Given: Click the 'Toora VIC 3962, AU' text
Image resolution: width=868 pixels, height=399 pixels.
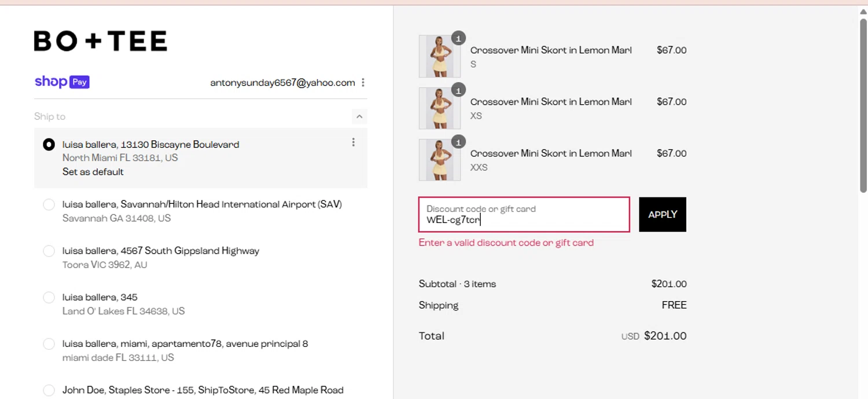Looking at the screenshot, I should [105, 265].
